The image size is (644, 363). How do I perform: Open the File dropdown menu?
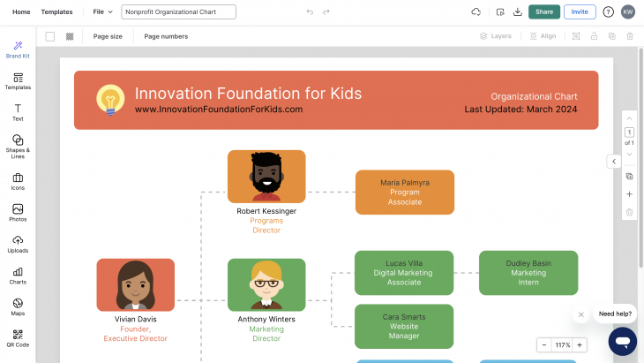click(103, 12)
